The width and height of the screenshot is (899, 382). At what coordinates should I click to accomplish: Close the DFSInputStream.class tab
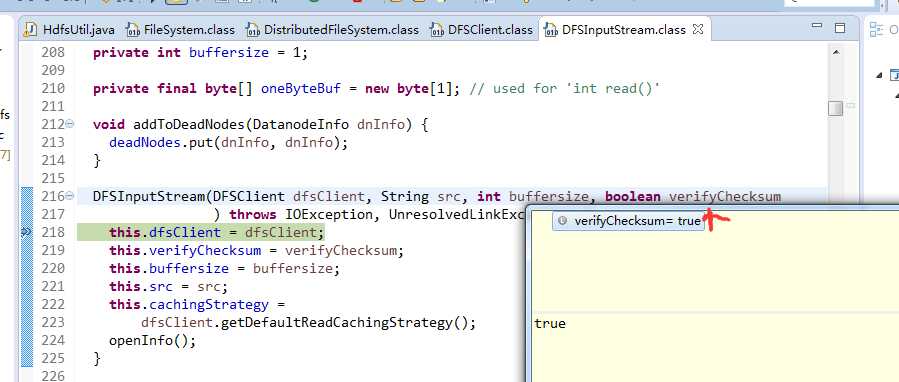coord(698,29)
